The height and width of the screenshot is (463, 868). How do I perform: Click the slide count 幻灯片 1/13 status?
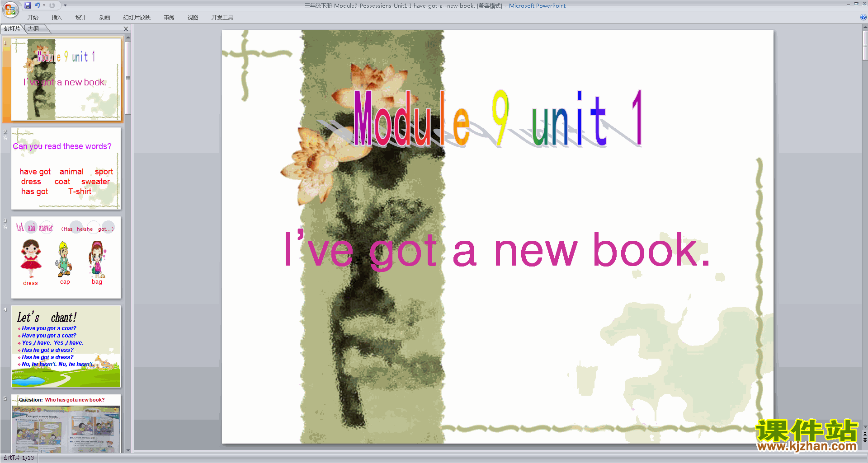[19, 458]
